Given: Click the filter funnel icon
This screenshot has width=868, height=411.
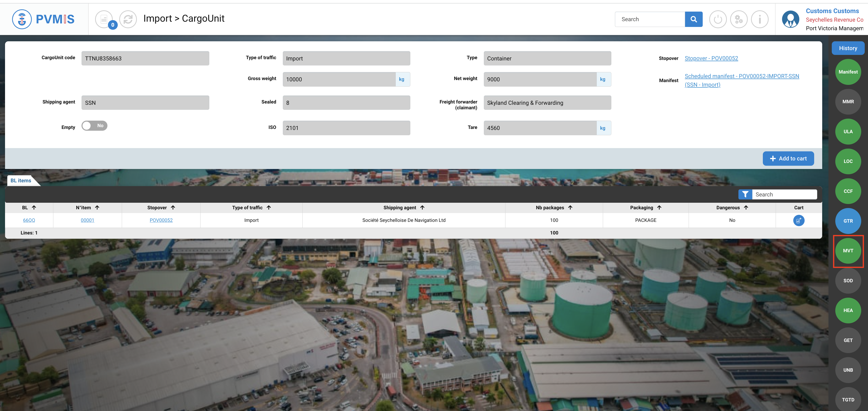Looking at the screenshot, I should pos(745,194).
